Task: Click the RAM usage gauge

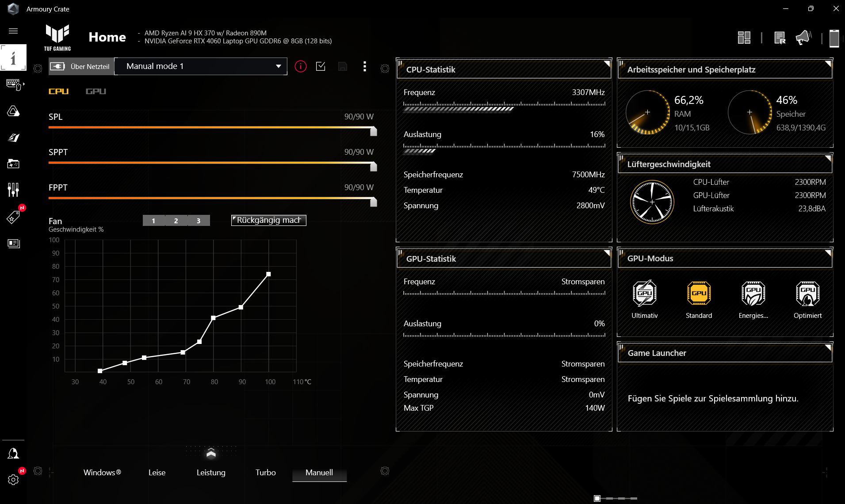Action: 647,112
